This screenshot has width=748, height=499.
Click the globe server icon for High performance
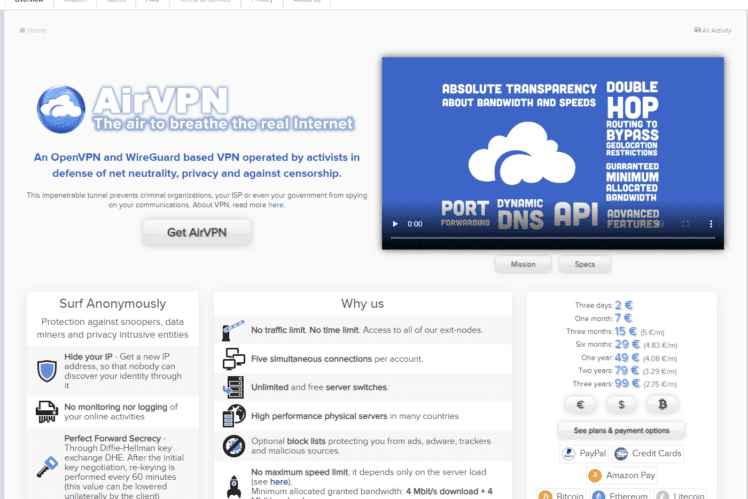[x=234, y=416]
